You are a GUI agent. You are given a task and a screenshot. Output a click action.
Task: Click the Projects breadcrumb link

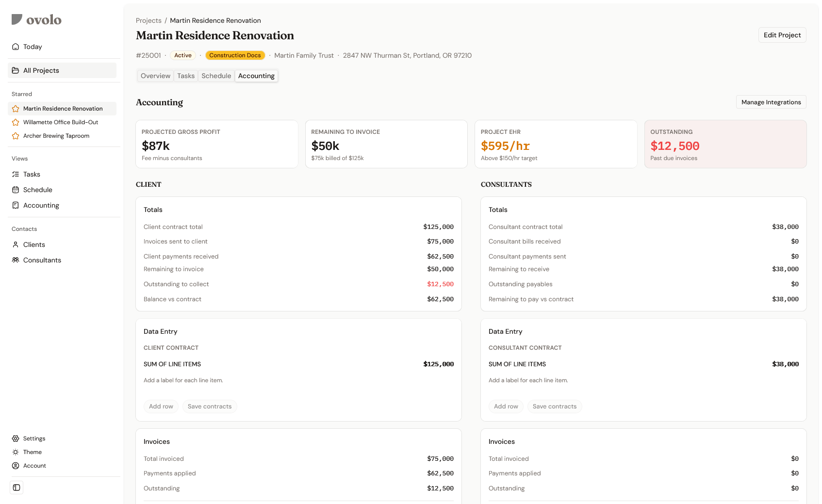(148, 20)
